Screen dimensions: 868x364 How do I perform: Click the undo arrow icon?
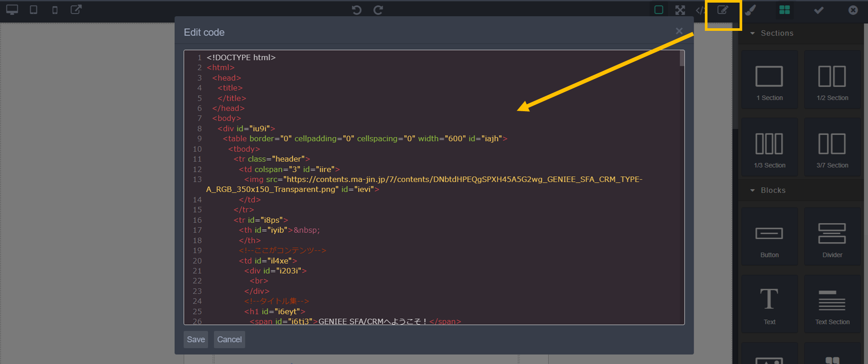(356, 10)
